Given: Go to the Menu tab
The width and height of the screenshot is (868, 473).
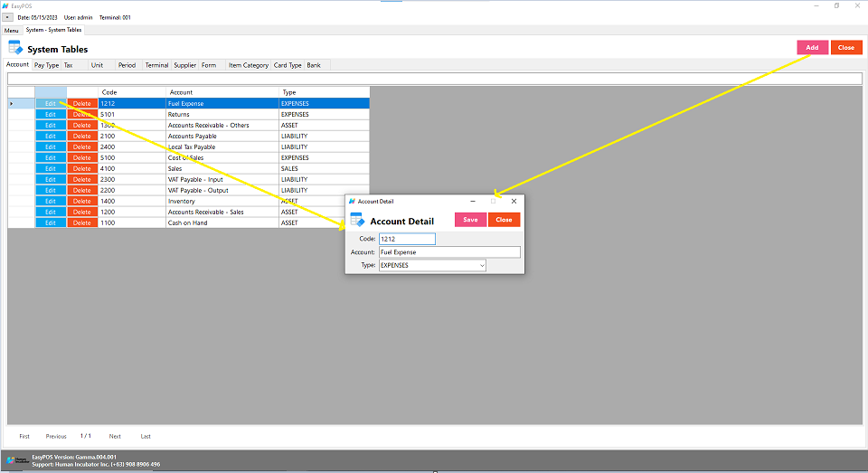Looking at the screenshot, I should click(11, 30).
